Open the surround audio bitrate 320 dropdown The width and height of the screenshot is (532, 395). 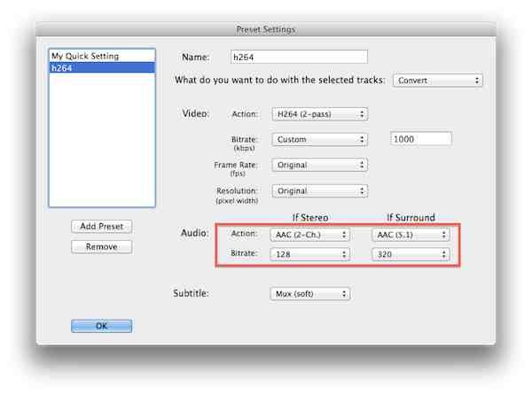tap(411, 254)
